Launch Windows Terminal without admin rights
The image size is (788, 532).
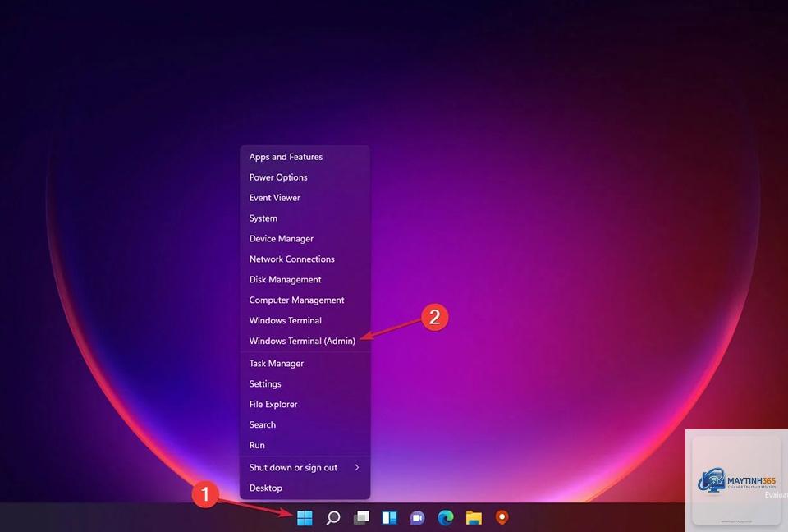[305, 320]
